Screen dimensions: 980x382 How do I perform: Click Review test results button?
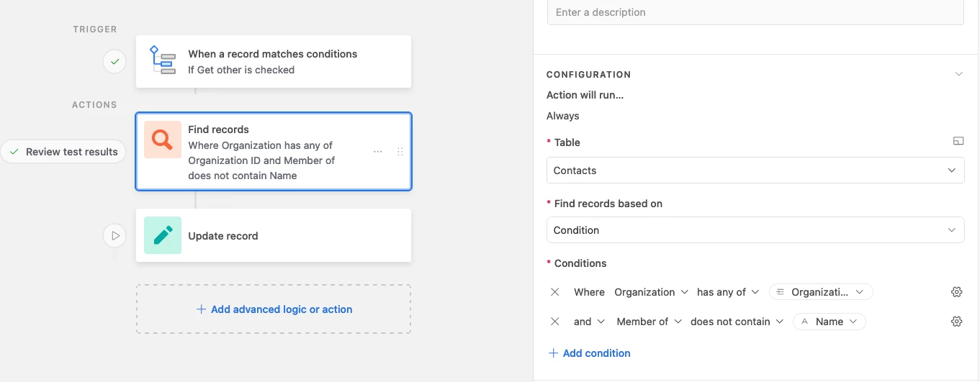tap(63, 152)
